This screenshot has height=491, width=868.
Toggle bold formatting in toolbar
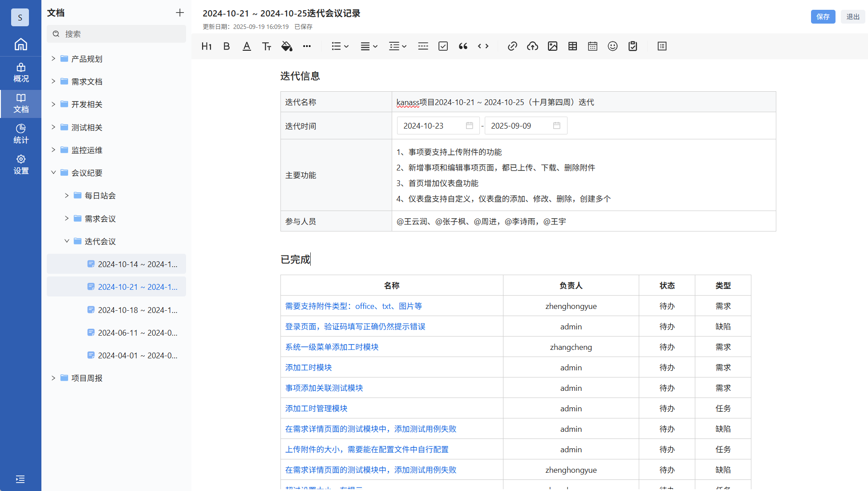point(227,46)
